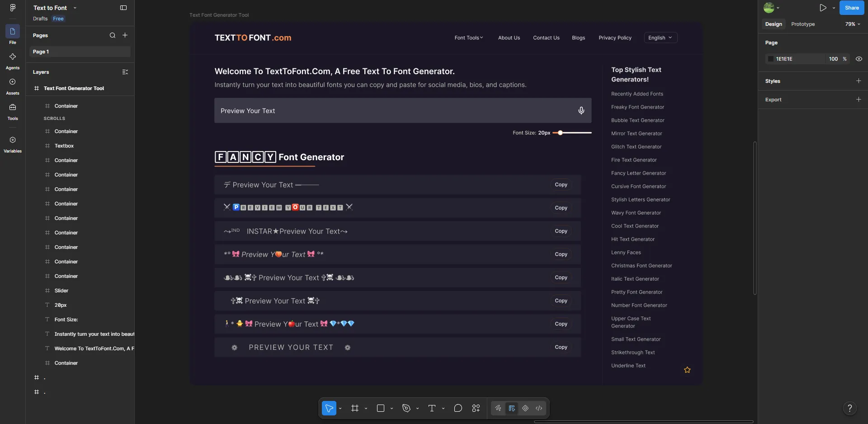868x424 pixels.
Task: Open the Comment tool
Action: point(458,408)
